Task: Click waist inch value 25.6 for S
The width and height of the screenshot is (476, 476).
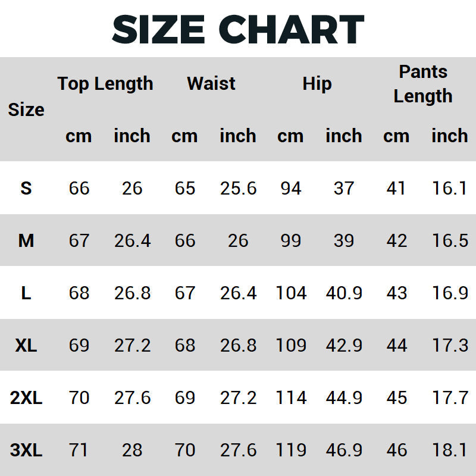Action: 238,189
